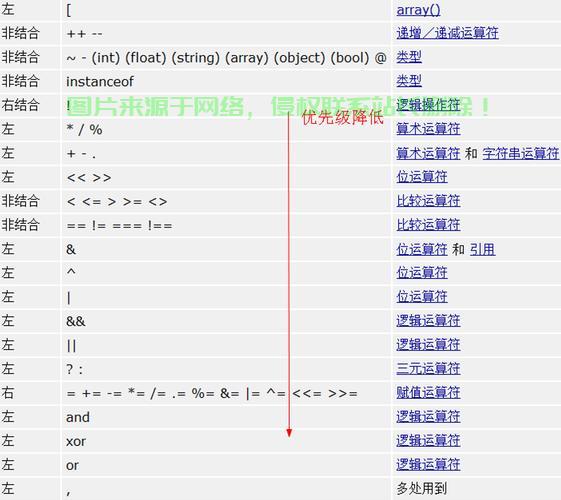
Task: Click the ? : operator cell
Action: pos(226,369)
